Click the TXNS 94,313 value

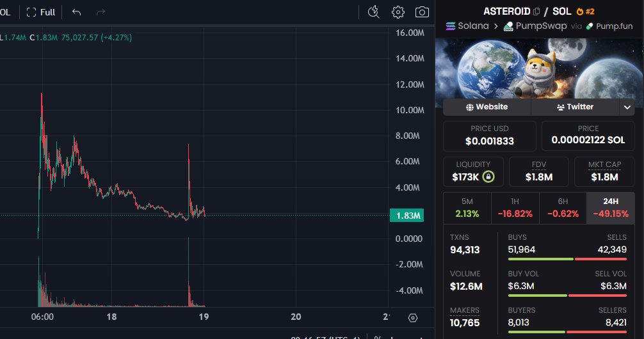(x=465, y=250)
